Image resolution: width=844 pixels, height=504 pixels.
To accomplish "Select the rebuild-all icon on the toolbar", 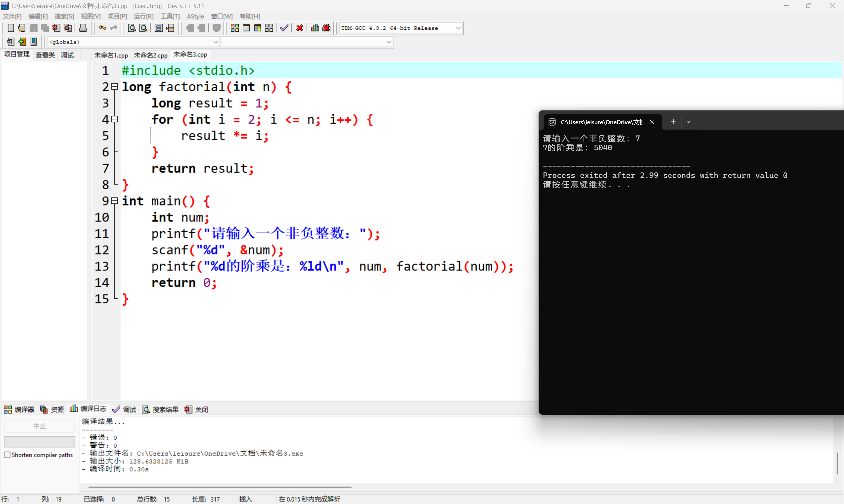I will (269, 28).
